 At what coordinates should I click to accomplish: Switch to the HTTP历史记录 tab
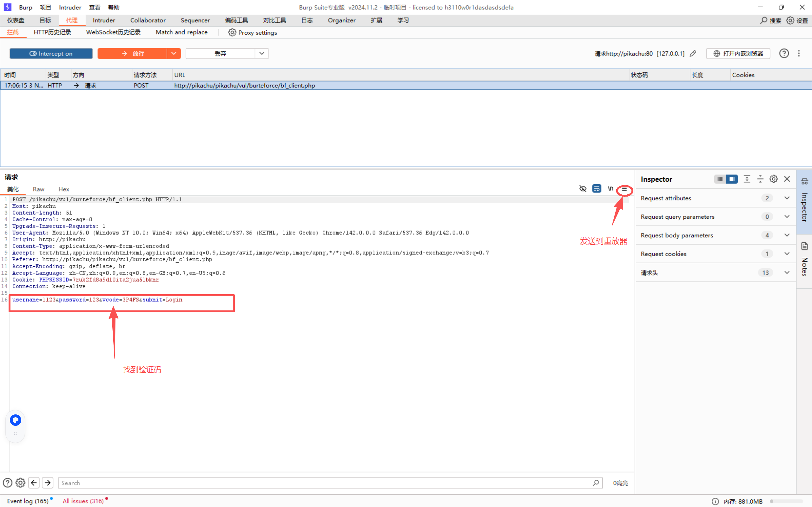coord(52,32)
